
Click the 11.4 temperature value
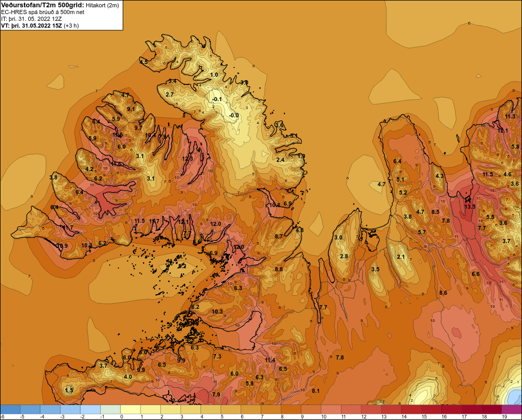point(270,360)
